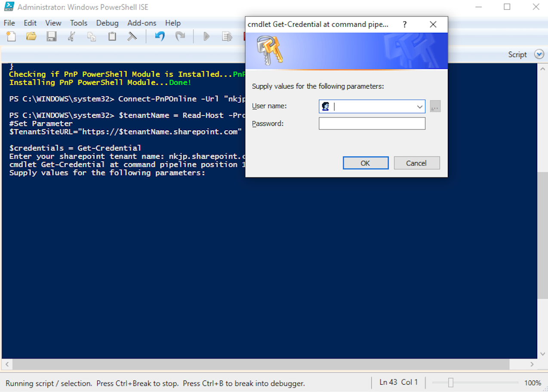Viewport: 548px width, 392px height.
Task: Click the horizontal scrollbar thumb
Action: [x=261, y=364]
